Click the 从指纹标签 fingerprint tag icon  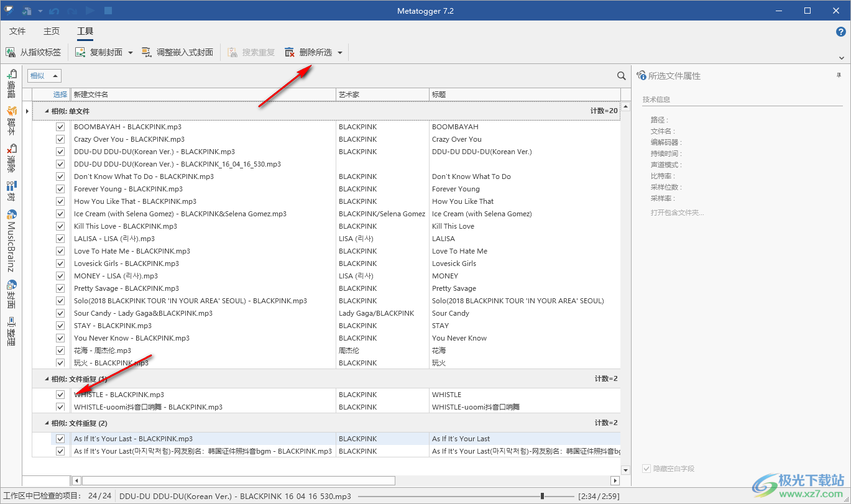point(11,52)
